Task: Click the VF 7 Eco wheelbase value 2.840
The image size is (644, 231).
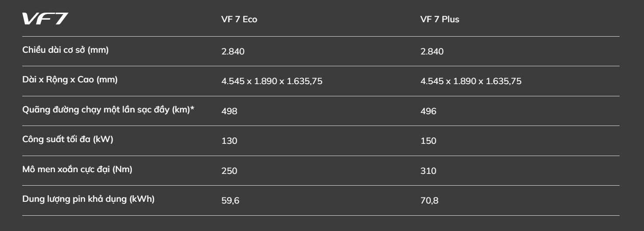Action: pyautogui.click(x=233, y=52)
